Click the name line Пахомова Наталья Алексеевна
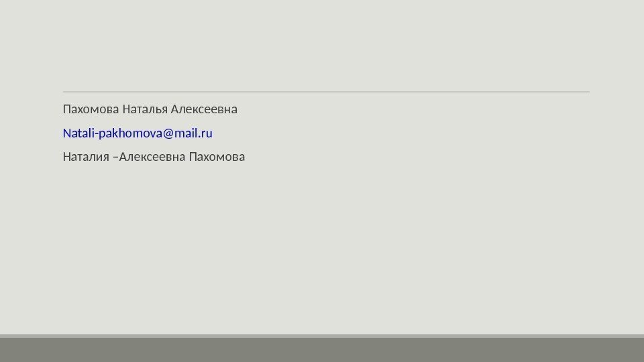This screenshot has width=644, height=362. tap(150, 109)
